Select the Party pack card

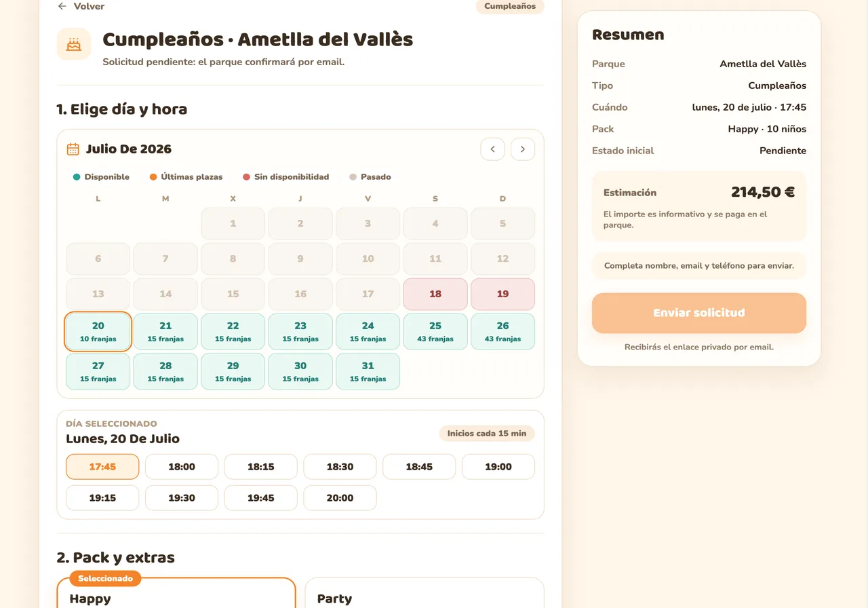(425, 593)
